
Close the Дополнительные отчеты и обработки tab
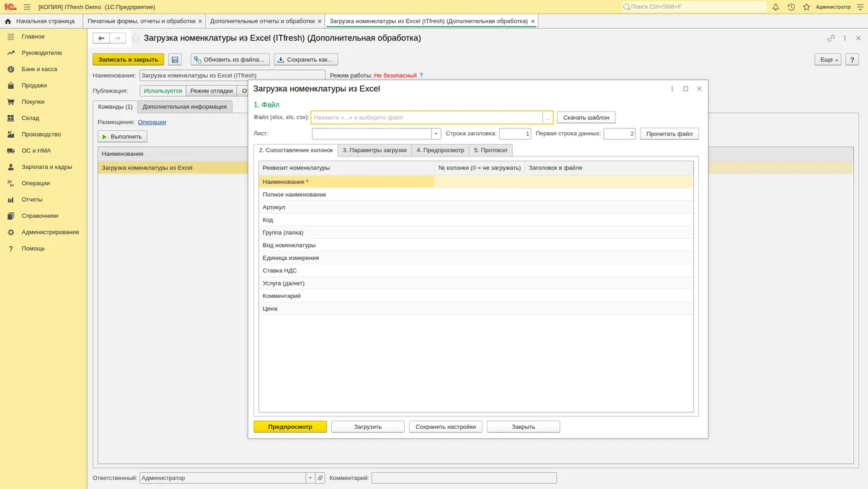320,21
